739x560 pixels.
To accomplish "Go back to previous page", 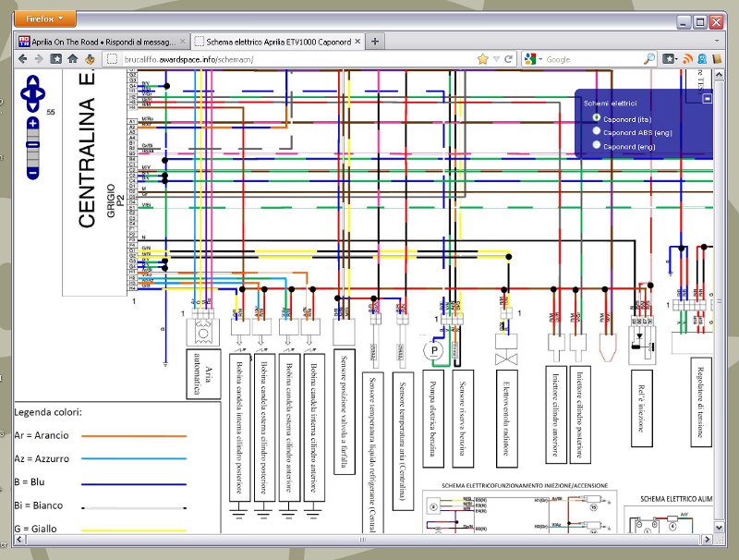I will [22, 59].
